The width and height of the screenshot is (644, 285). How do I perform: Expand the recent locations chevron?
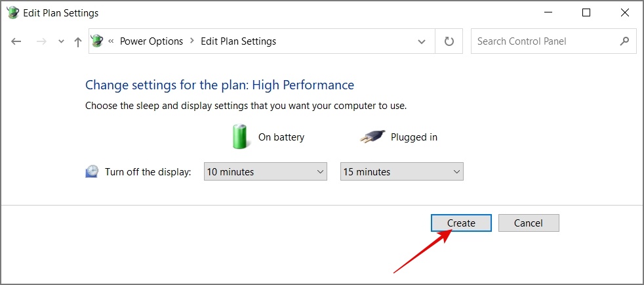(x=61, y=41)
